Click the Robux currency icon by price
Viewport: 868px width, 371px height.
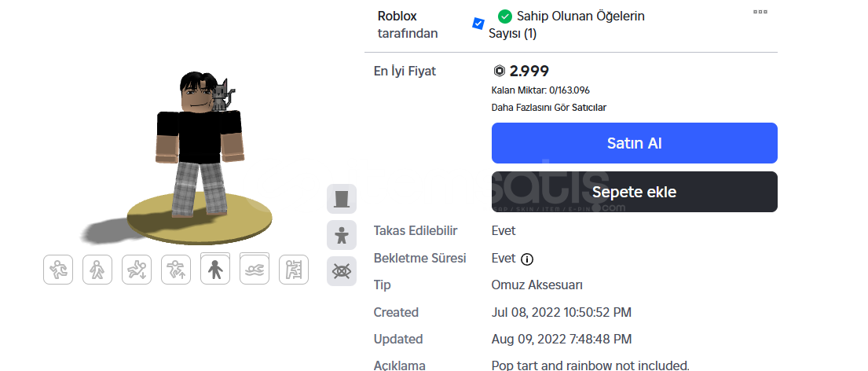pos(499,71)
